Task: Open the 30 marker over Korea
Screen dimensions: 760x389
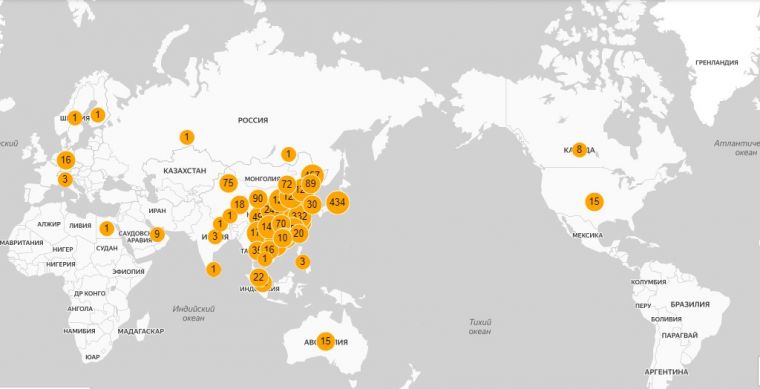Action: tap(312, 204)
